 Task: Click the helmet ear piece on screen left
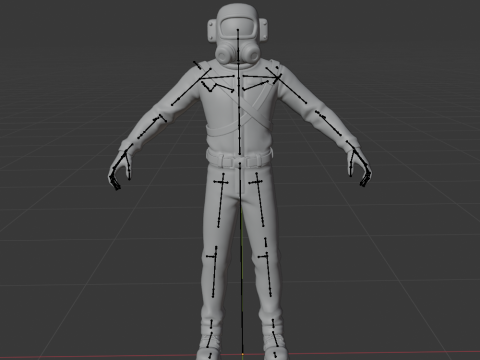[x=211, y=30]
